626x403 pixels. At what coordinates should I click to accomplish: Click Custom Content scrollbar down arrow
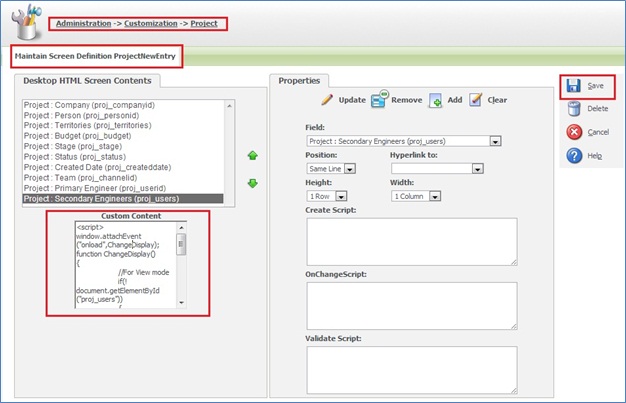click(181, 303)
